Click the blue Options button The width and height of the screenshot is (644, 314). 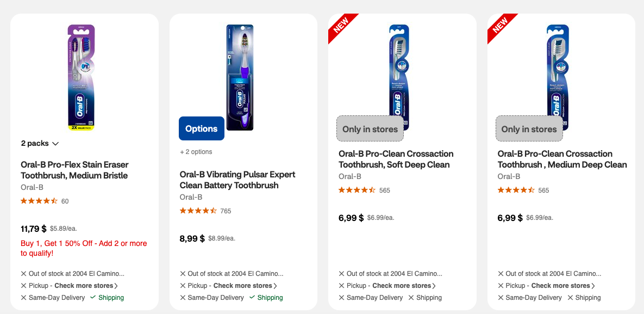pos(201,128)
